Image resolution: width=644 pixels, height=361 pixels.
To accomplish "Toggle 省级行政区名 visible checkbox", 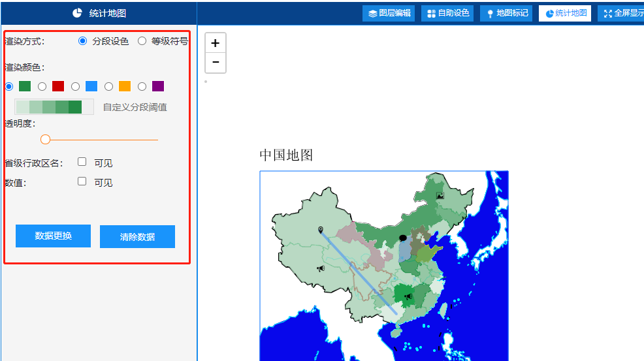I will click(82, 162).
